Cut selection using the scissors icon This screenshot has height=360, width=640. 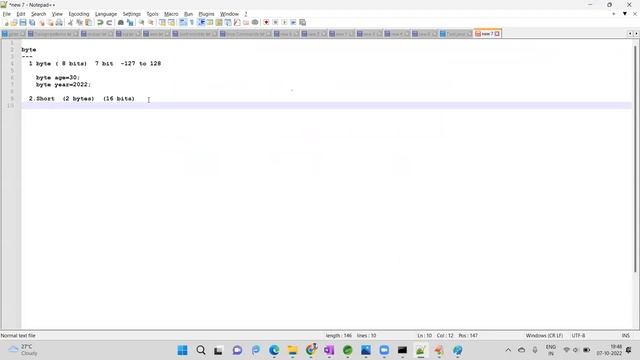(71, 22)
